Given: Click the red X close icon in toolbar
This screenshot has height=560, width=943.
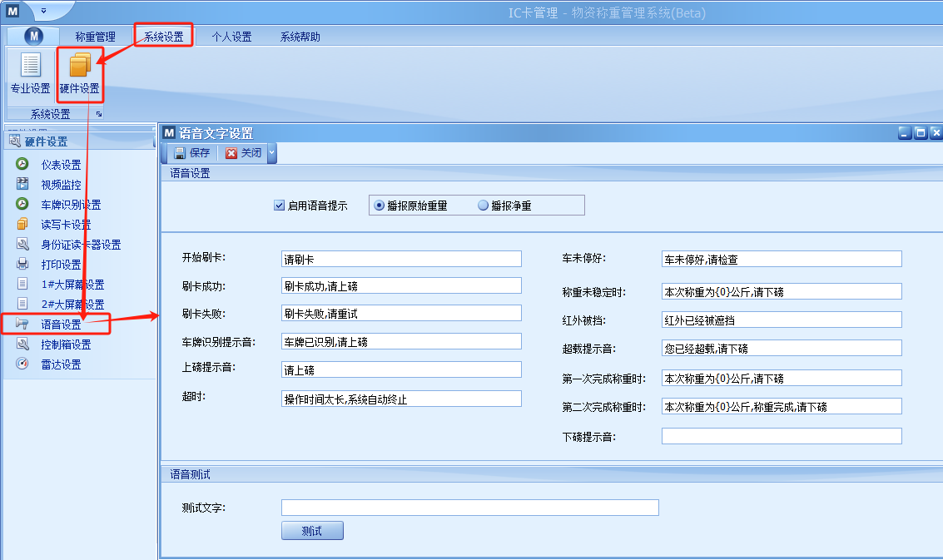Looking at the screenshot, I should (231, 153).
